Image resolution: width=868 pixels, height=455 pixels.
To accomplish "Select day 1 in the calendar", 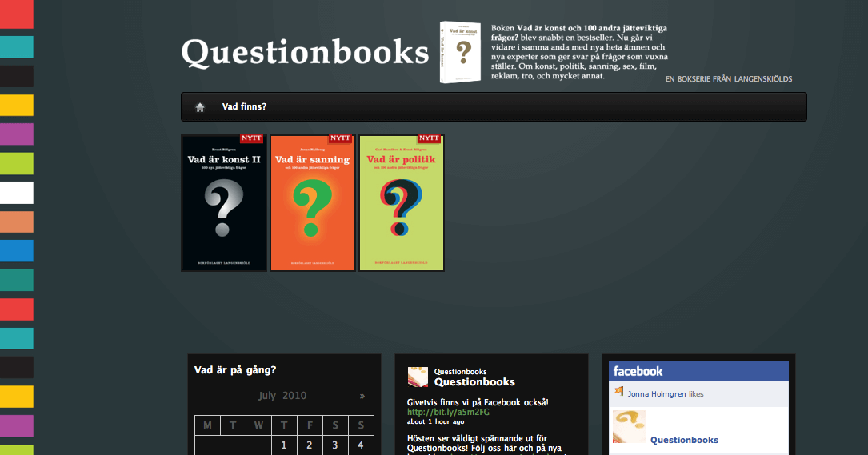I will [x=284, y=445].
